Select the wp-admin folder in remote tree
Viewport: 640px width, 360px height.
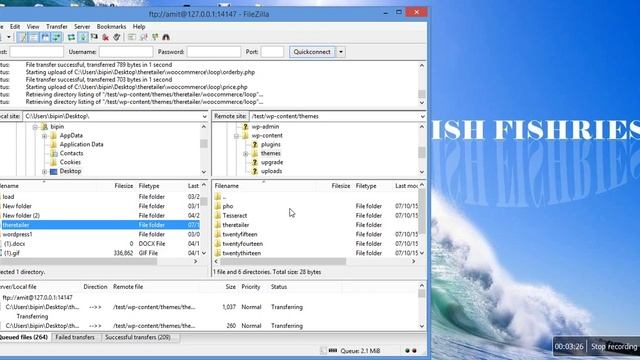pos(265,127)
